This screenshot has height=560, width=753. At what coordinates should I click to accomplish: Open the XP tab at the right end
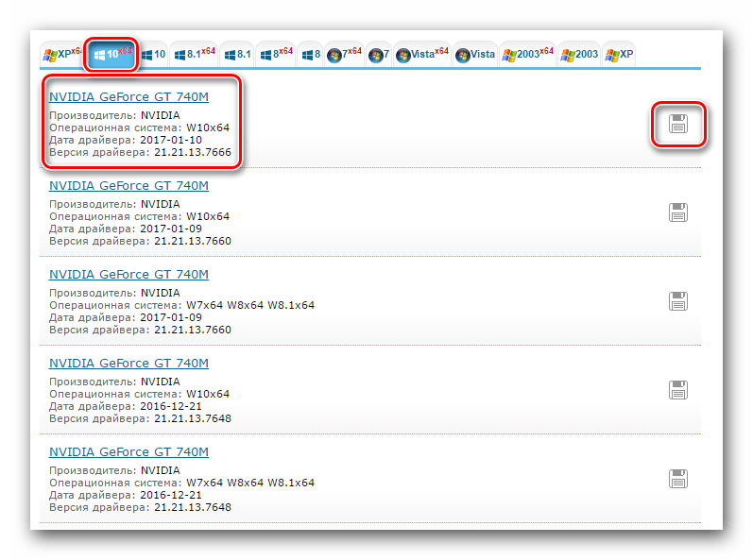[619, 54]
